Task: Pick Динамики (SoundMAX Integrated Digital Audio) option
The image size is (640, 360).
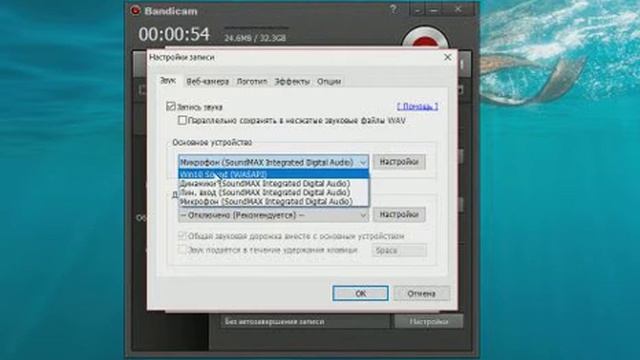Action: [x=273, y=183]
